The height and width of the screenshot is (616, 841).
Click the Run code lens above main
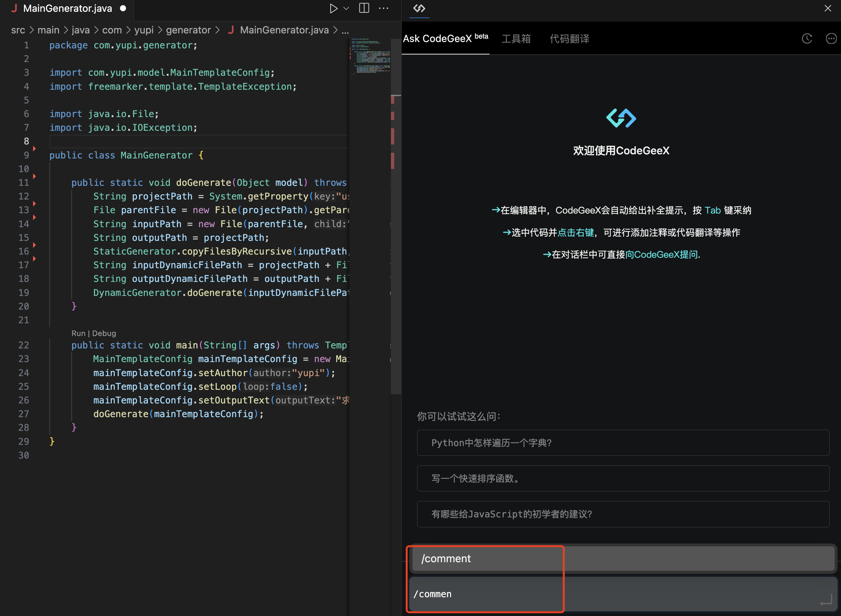pos(78,333)
